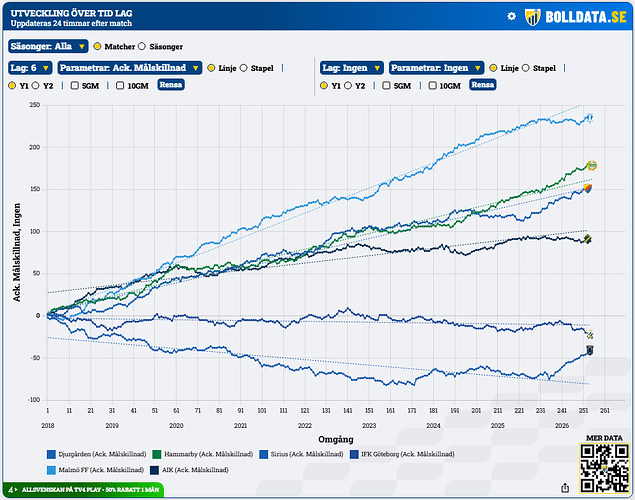Toggle Hammarby legend color swatch

tap(157, 454)
